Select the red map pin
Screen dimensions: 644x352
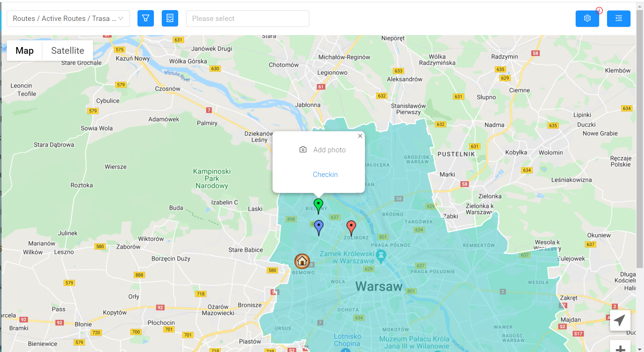(x=351, y=228)
